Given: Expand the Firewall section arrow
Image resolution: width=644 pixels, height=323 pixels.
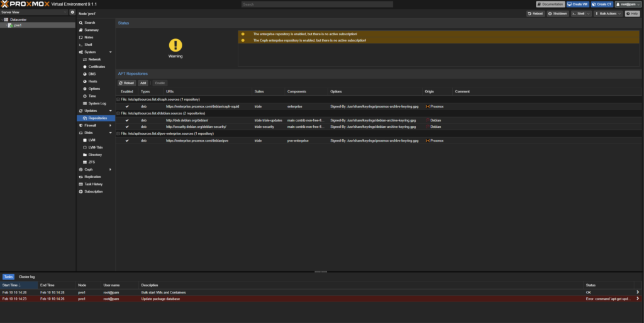Looking at the screenshot, I should coord(111,125).
